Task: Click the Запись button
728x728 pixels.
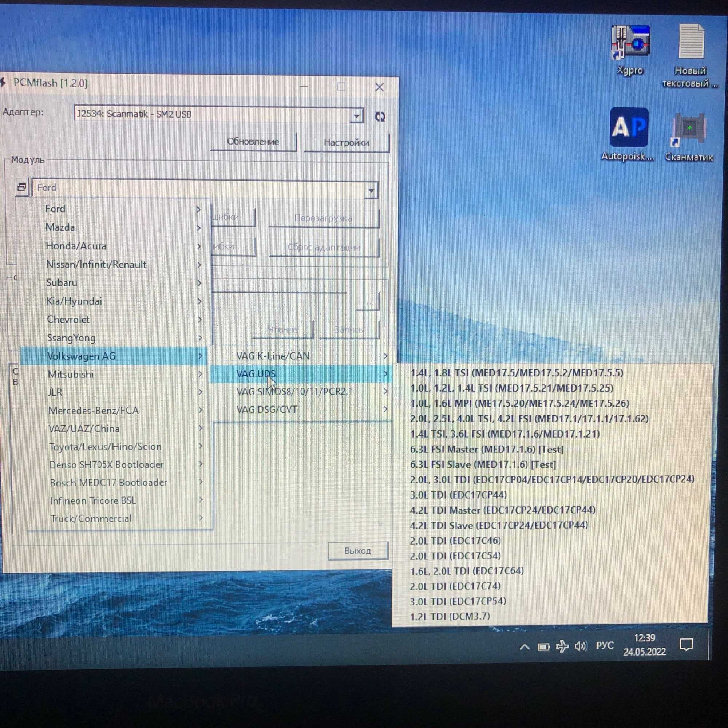Action: pyautogui.click(x=349, y=330)
